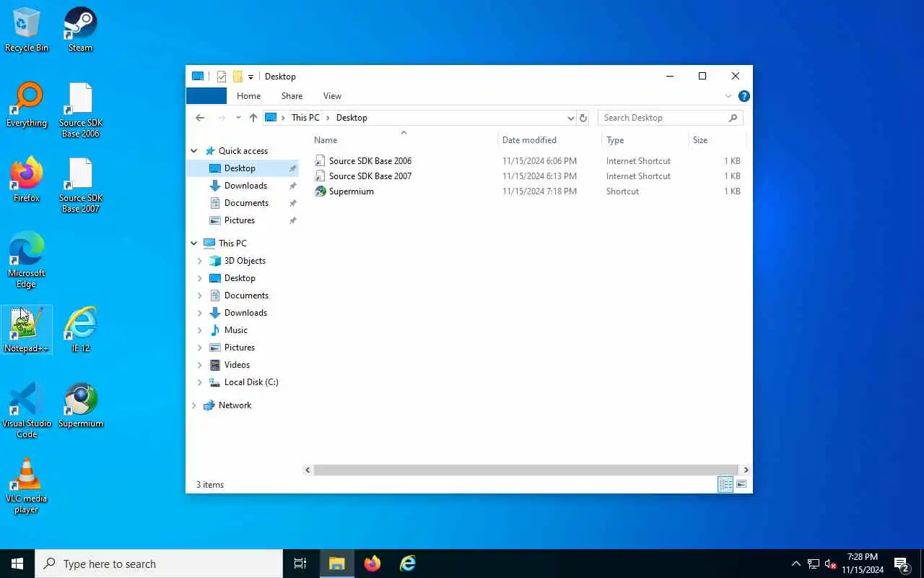Collapse the This PC tree node
This screenshot has height=578, width=924.
pyautogui.click(x=194, y=243)
